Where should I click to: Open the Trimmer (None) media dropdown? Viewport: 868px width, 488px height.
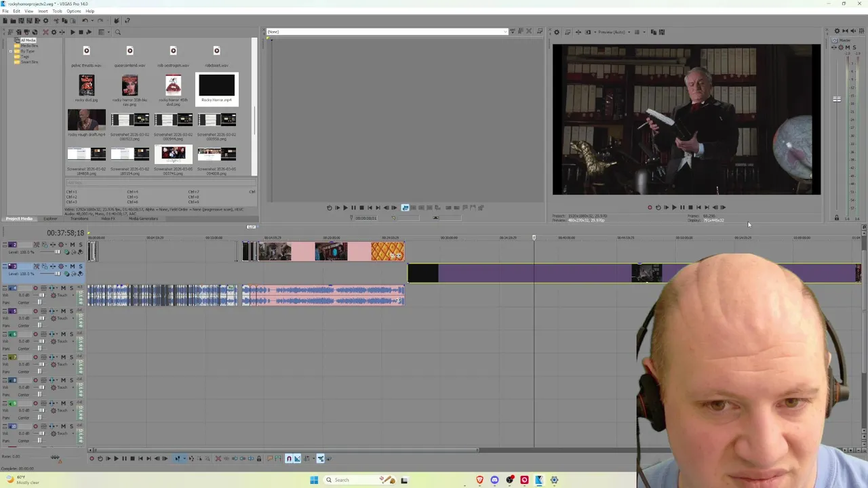[504, 32]
